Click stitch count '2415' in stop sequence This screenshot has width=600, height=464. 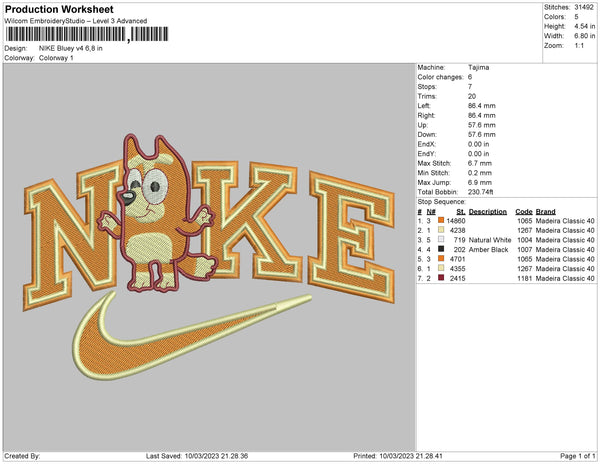click(458, 278)
